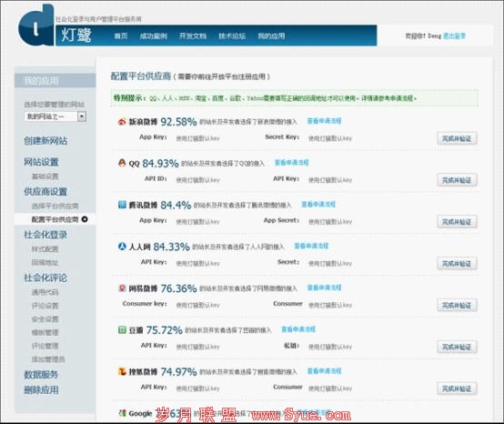Open 评论管理 in the sidebar
The height and width of the screenshot is (424, 504).
click(45, 346)
